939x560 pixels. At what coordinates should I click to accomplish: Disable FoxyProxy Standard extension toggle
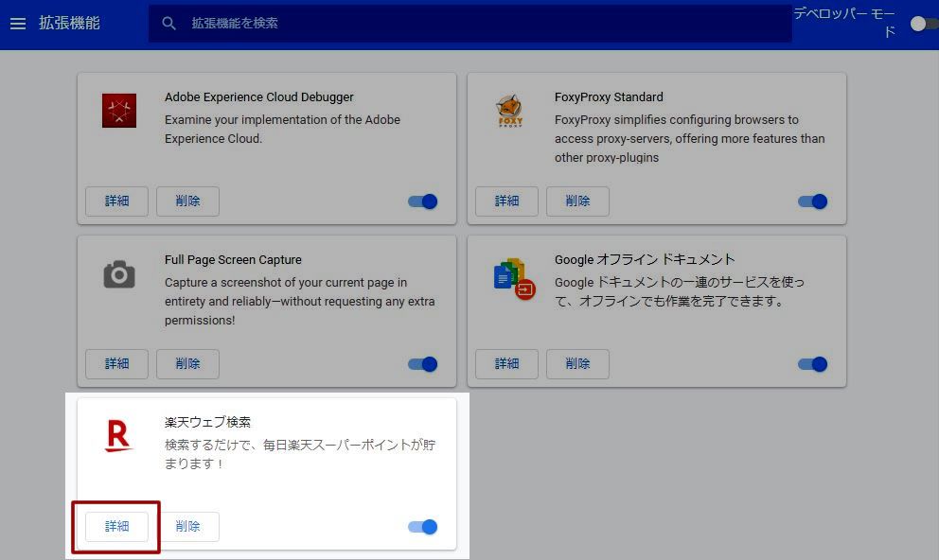tap(813, 201)
